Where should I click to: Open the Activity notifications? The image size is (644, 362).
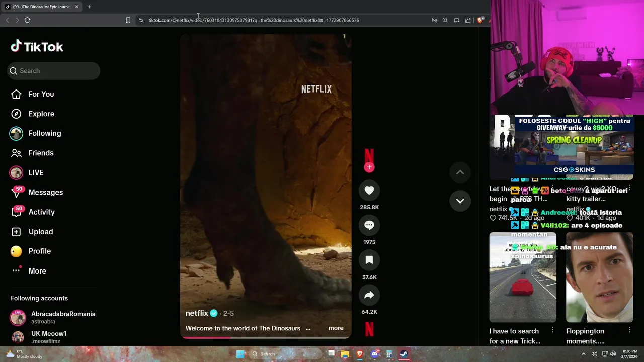tap(41, 212)
